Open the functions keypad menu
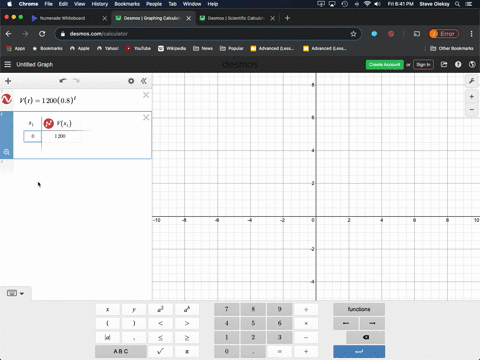Viewport: 480px width, 360px height. coord(359,309)
